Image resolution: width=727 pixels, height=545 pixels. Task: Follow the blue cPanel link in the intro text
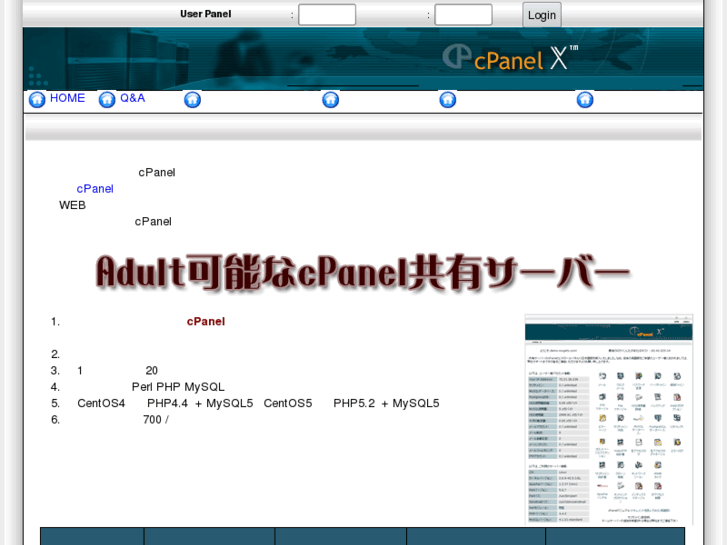[95, 189]
